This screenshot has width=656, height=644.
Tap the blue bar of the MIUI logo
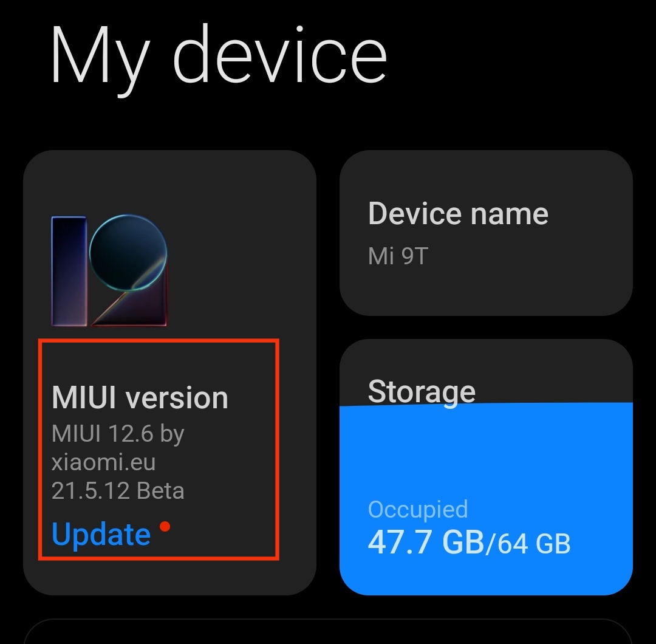click(x=69, y=271)
